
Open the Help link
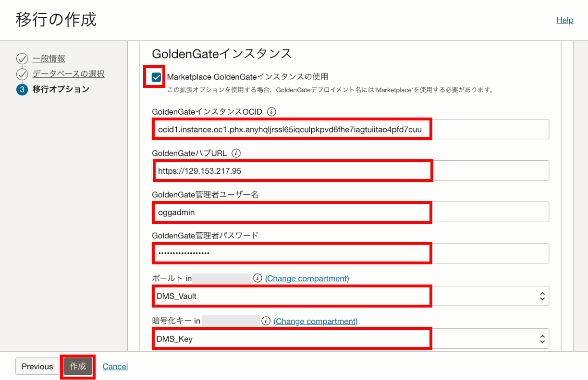click(x=564, y=20)
